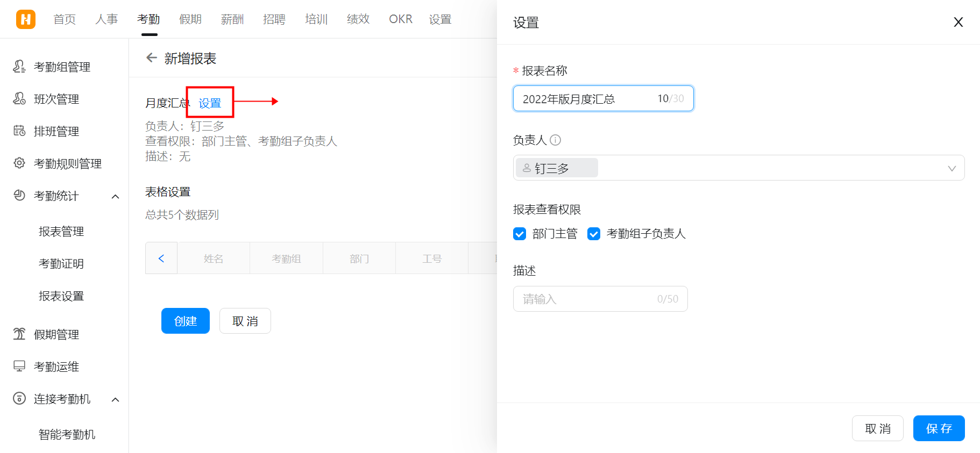Switch to the 人事 tab
The image size is (980, 453).
coord(106,19)
